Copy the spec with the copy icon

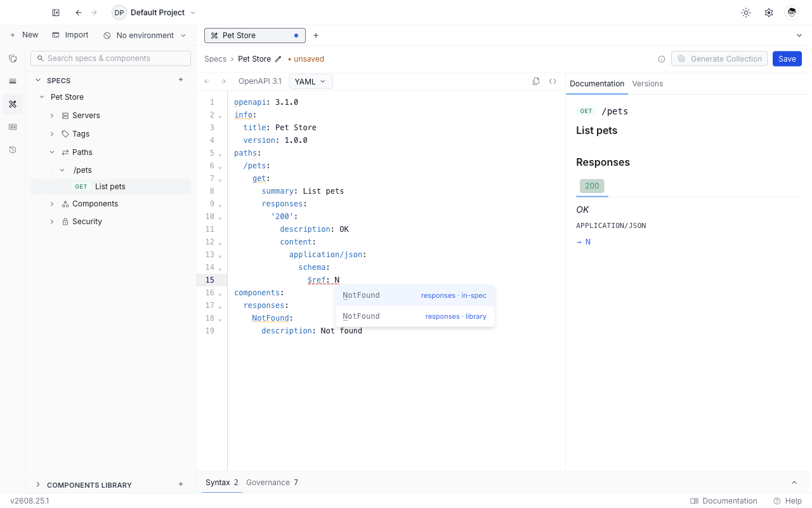tap(536, 81)
